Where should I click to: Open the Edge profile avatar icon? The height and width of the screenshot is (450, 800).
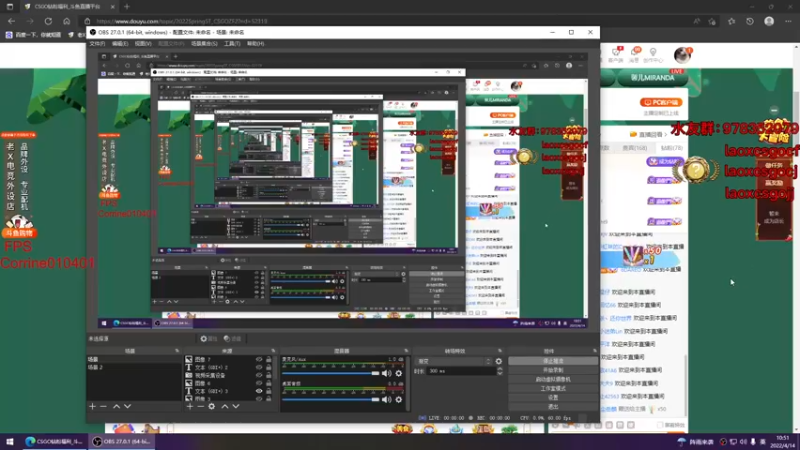click(769, 21)
